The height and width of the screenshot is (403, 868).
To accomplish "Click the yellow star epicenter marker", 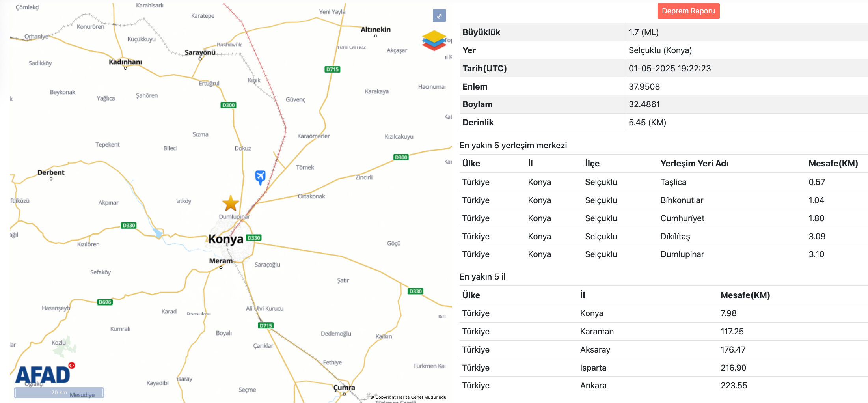I will (x=231, y=203).
